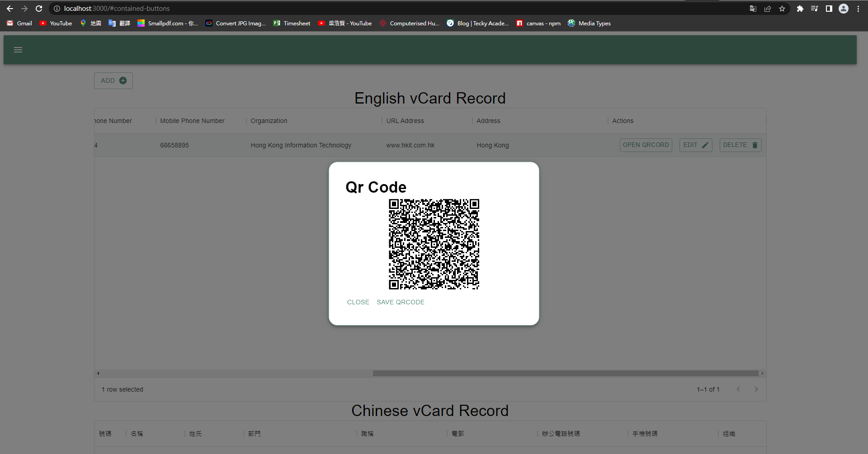Select the Hong Kong address cell
Screen dimensions: 868x454
(540, 145)
